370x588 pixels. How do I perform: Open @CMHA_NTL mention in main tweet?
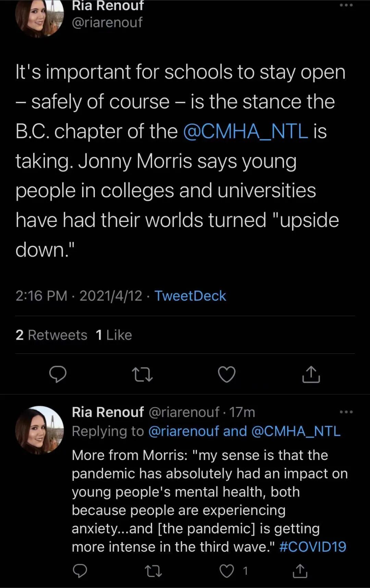246,132
